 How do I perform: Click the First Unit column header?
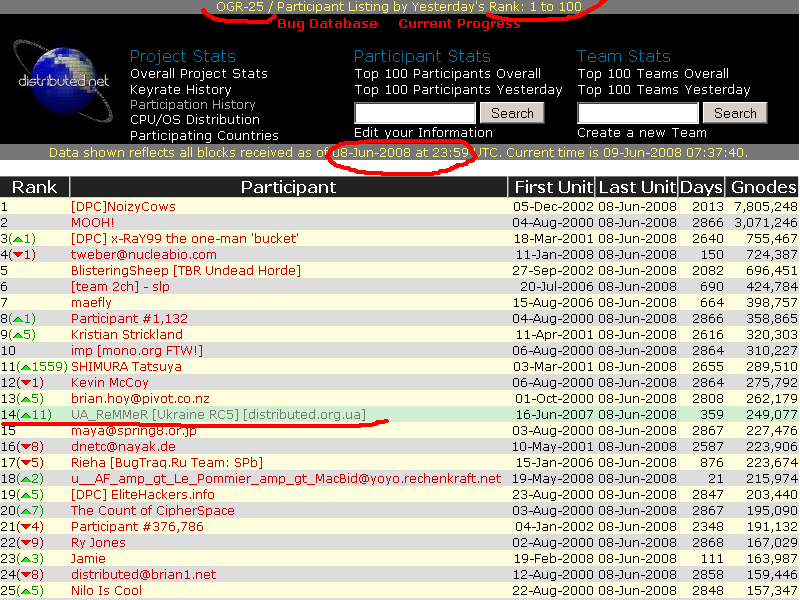pyautogui.click(x=553, y=187)
